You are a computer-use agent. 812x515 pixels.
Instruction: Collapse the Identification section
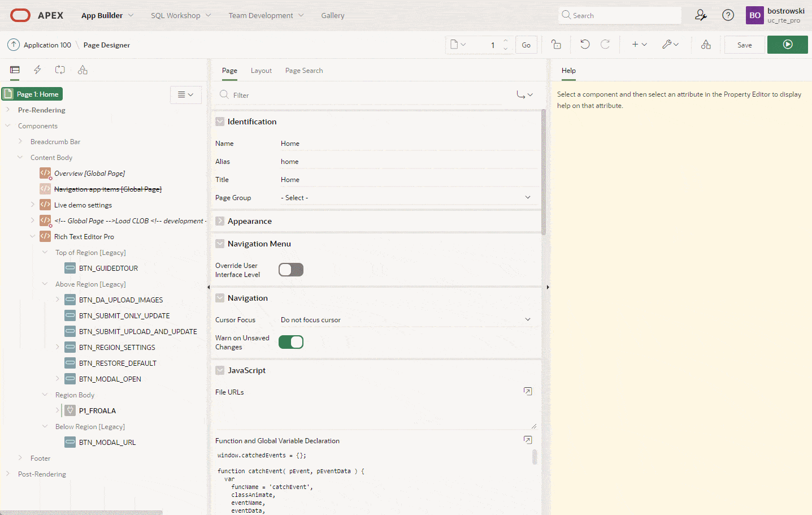(220, 122)
